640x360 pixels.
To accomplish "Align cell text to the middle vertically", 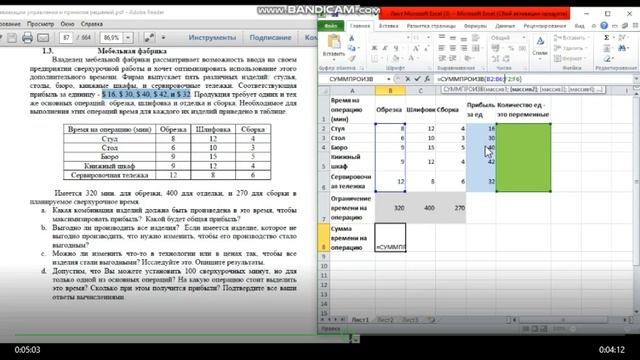I will (453, 38).
